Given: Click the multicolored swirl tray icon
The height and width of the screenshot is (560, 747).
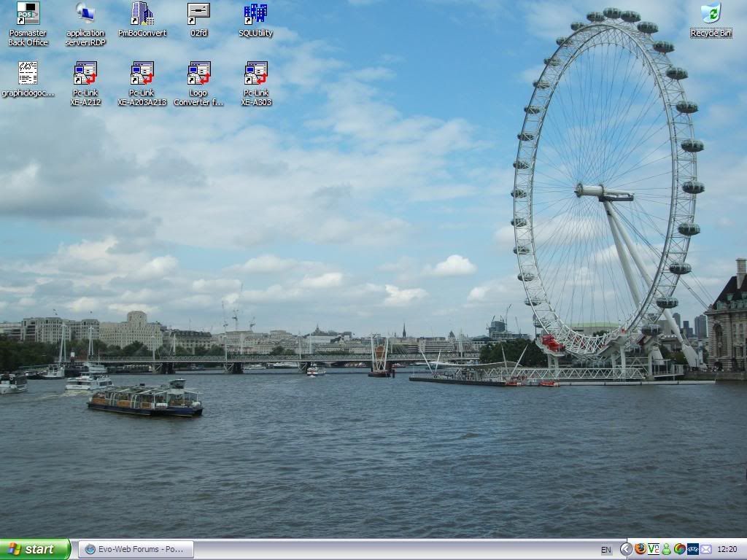Looking at the screenshot, I should [x=680, y=550].
